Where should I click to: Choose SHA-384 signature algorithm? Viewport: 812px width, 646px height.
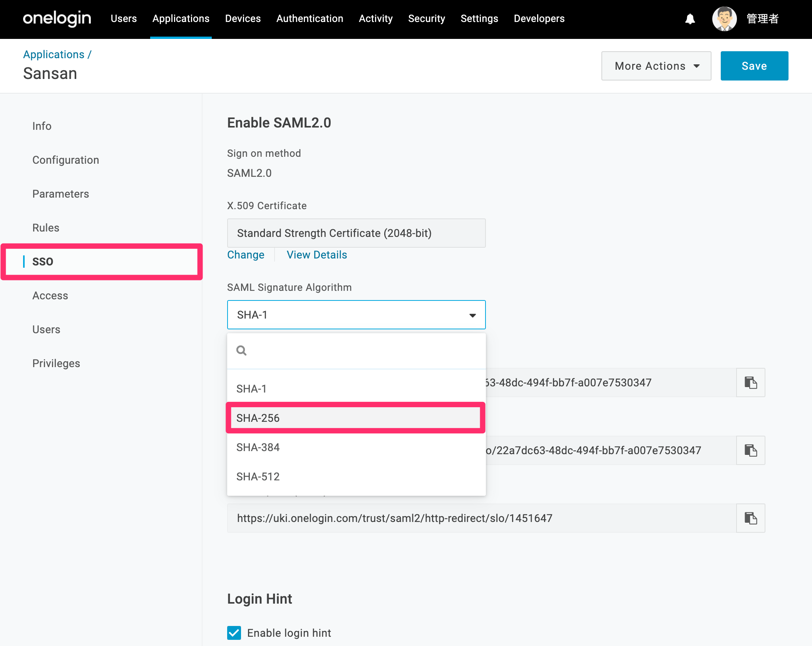click(x=356, y=447)
